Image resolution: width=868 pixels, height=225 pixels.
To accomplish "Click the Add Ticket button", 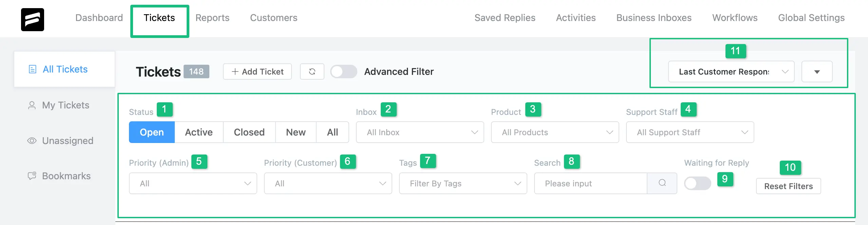I will tap(257, 71).
